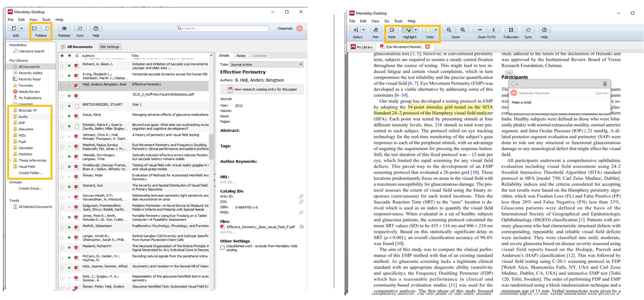Switch the PDF viewer to Fullscreen
644x300 pixels.
(x=511, y=30)
